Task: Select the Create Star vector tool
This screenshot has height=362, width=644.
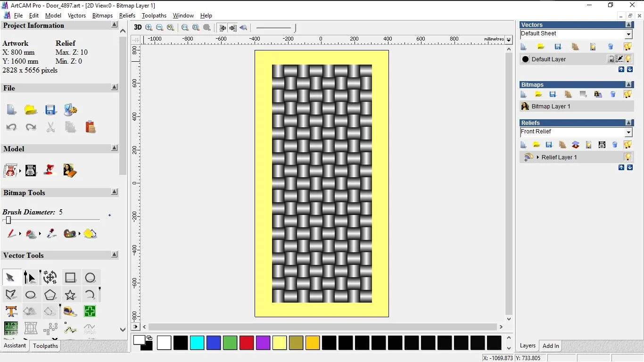Action: (70, 295)
